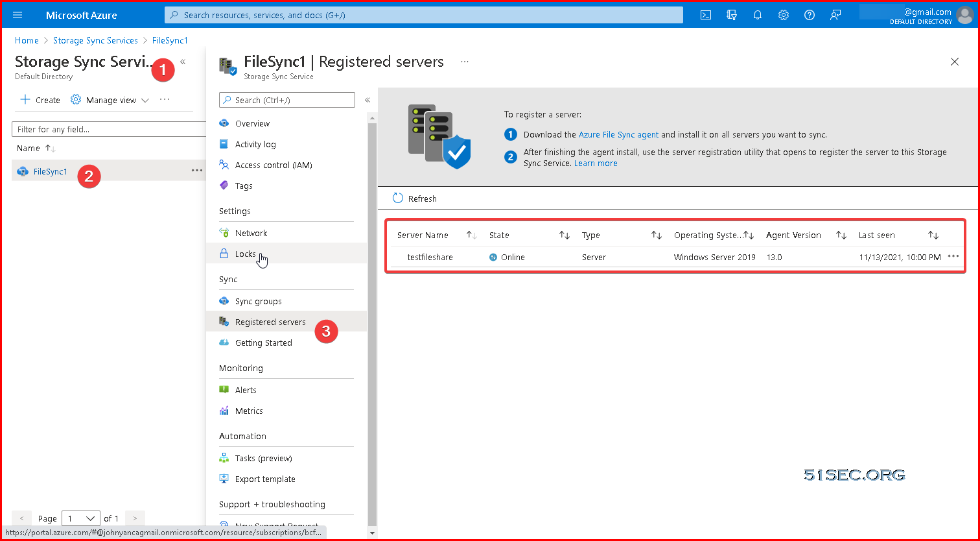Expand the Manage view dropdown chevron
The height and width of the screenshot is (541, 980).
tap(145, 101)
